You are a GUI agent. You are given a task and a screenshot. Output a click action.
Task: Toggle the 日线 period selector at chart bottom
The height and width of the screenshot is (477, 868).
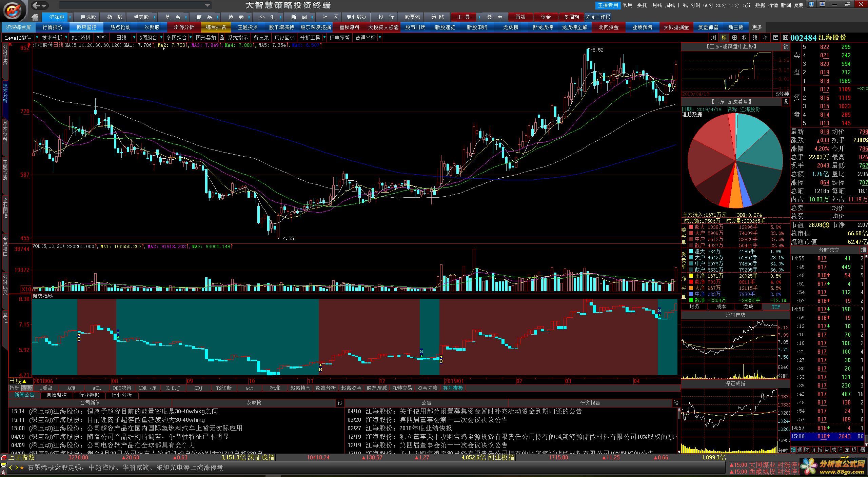pyautogui.click(x=18, y=381)
